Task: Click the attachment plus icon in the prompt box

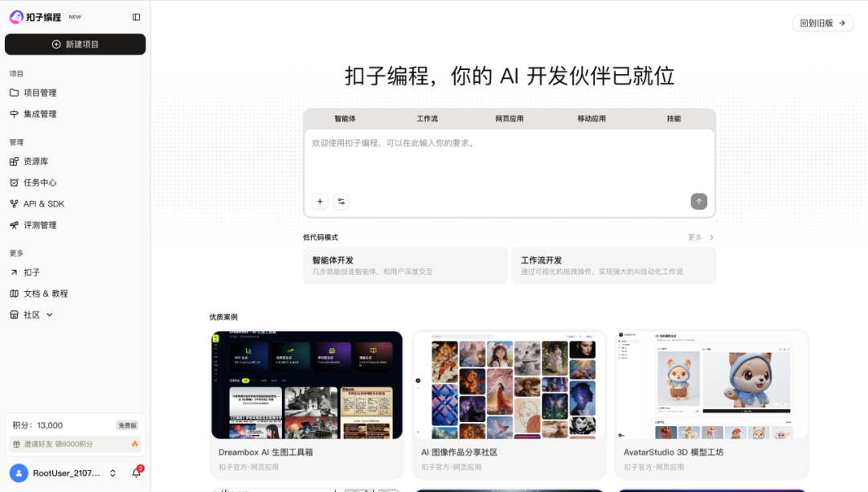Action: click(x=320, y=201)
